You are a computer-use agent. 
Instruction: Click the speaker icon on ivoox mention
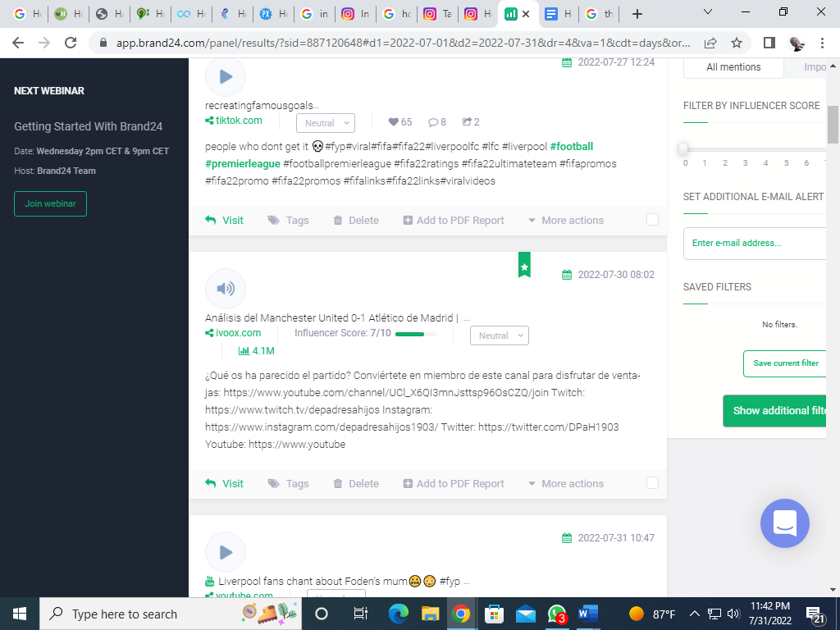click(x=226, y=289)
